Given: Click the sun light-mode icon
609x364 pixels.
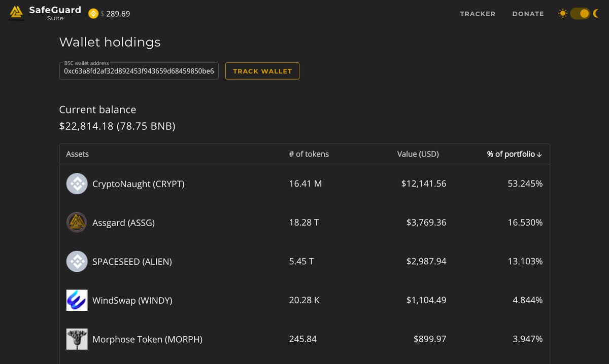Looking at the screenshot, I should pos(562,14).
